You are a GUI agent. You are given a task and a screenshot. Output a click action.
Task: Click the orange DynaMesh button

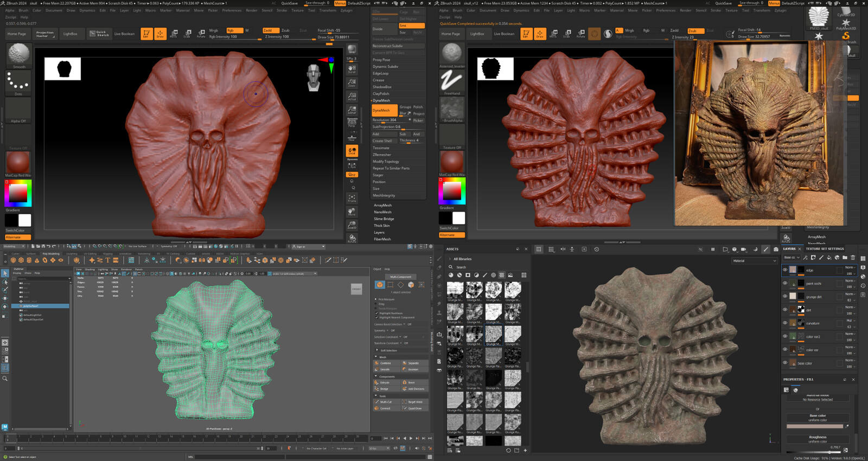tap(384, 111)
